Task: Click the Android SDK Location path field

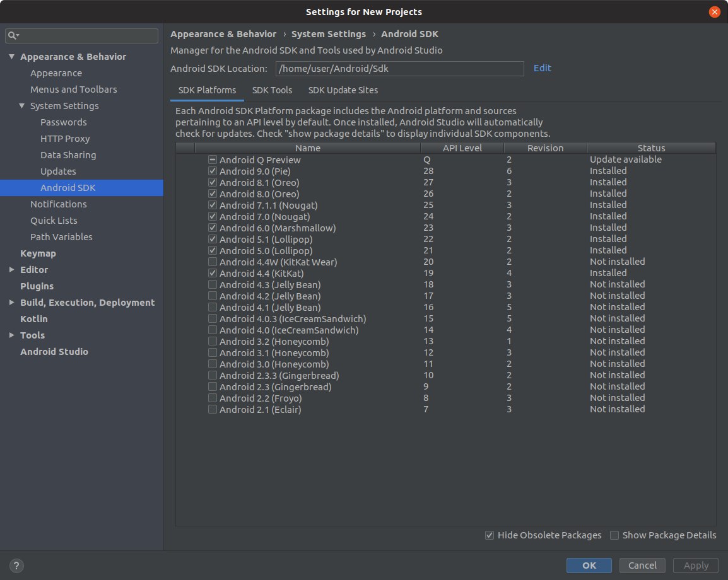Action: (400, 69)
